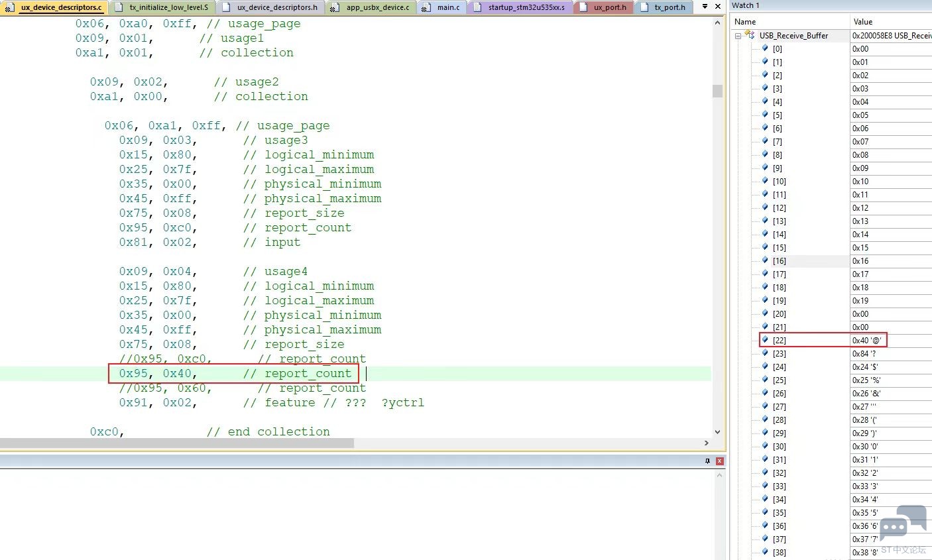Click the member icon beside watch element [0]
The height and width of the screenshot is (560, 932).
[x=765, y=48]
